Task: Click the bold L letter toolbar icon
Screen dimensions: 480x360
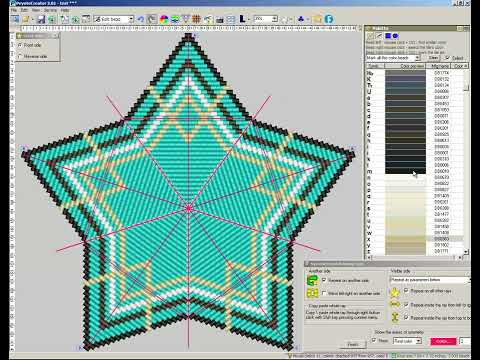Action: (242, 19)
